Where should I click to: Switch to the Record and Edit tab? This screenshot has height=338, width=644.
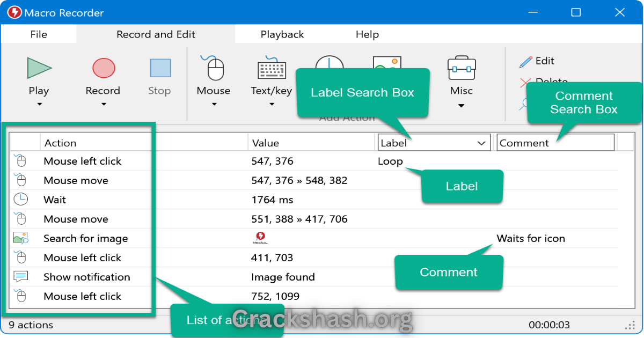point(156,34)
